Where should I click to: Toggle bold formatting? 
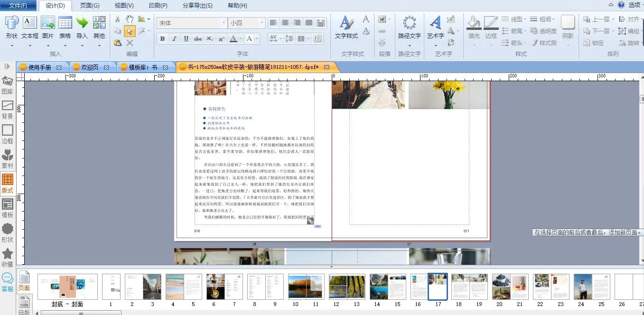pos(162,39)
